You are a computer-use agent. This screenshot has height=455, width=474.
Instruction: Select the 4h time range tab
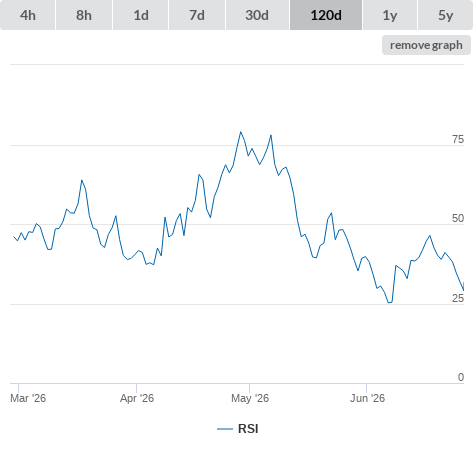(28, 15)
